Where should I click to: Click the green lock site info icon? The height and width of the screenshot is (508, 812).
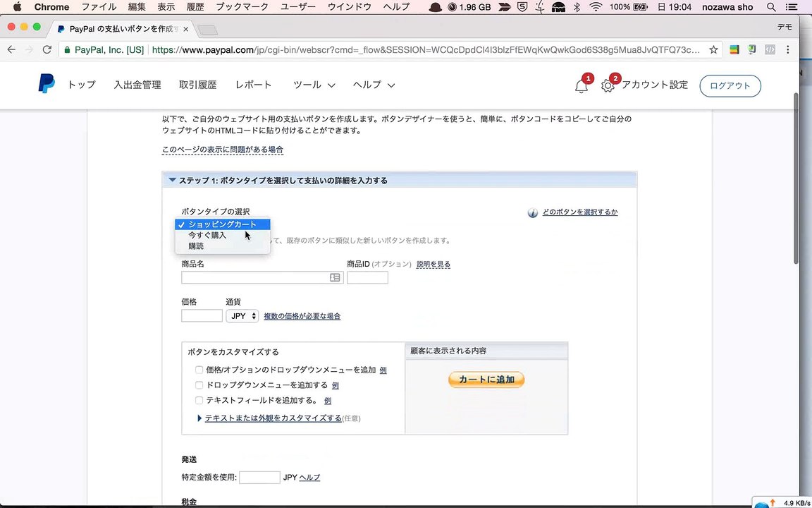(x=68, y=50)
